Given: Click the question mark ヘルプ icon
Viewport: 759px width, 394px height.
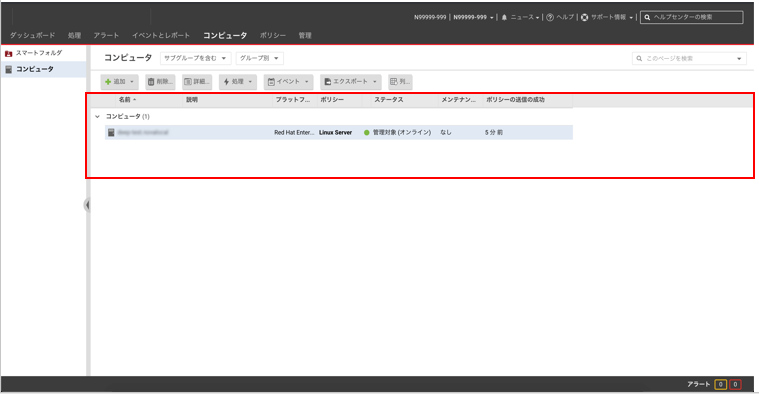Looking at the screenshot, I should (x=550, y=17).
